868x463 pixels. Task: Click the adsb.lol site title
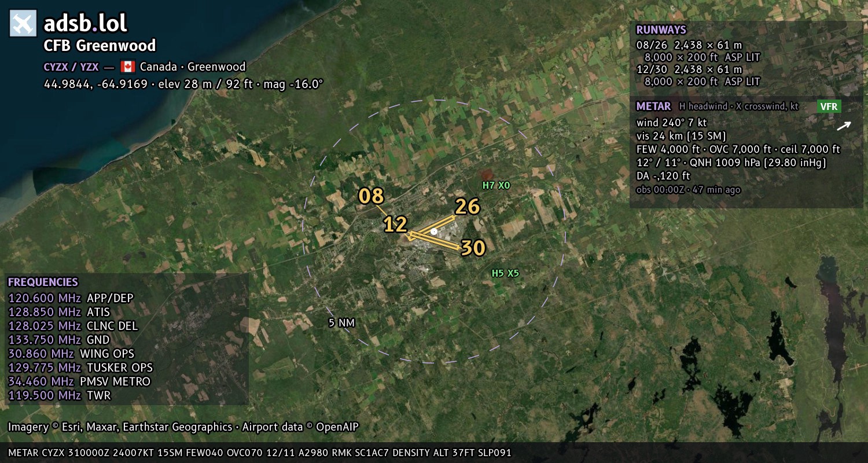coord(86,23)
